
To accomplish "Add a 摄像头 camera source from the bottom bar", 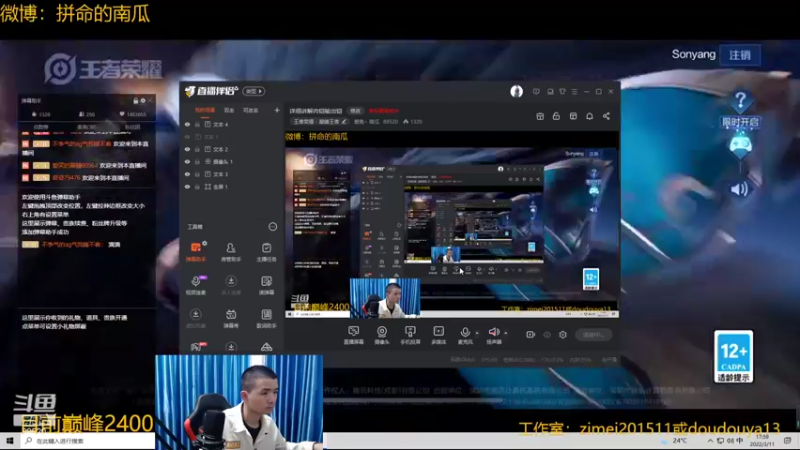I will coord(382,335).
